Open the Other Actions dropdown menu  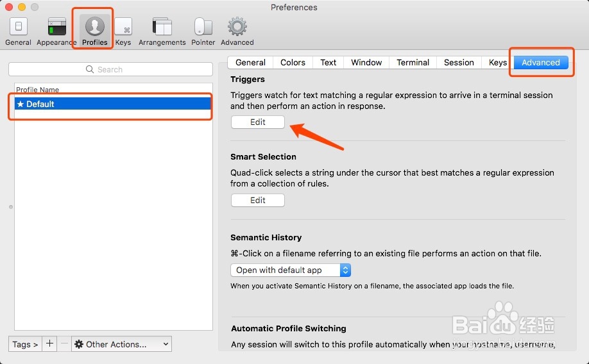click(121, 343)
